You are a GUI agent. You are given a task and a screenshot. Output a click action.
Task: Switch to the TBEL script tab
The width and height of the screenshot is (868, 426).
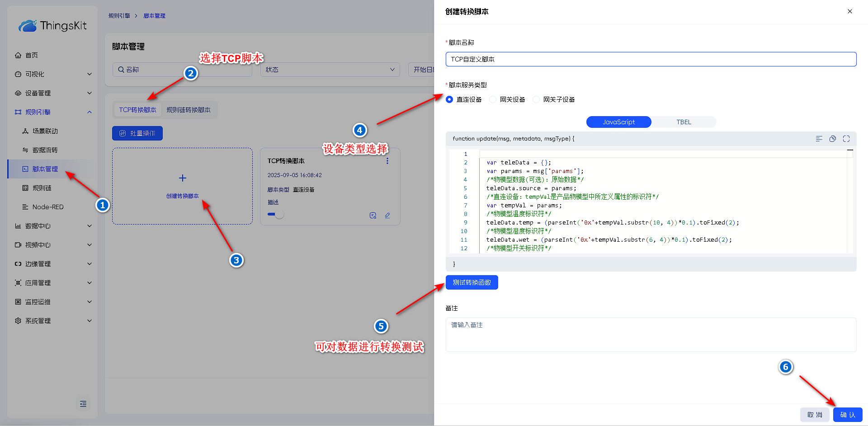tap(684, 122)
